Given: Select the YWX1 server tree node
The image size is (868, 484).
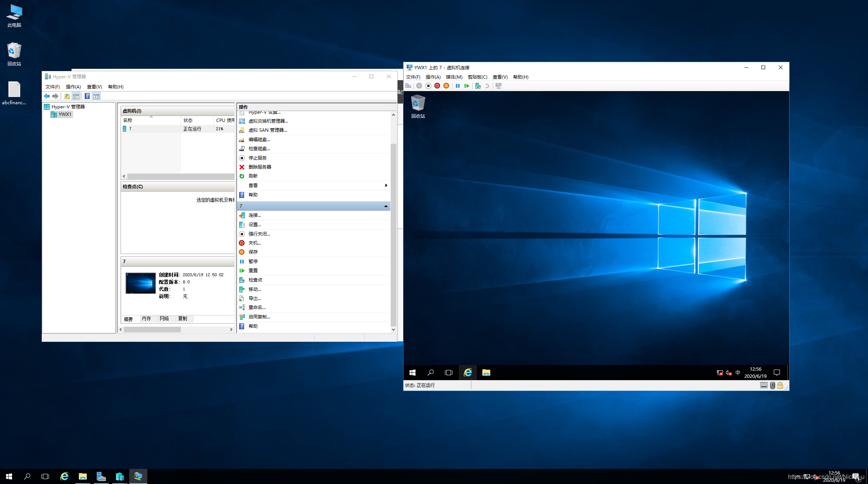Looking at the screenshot, I should click(x=64, y=114).
